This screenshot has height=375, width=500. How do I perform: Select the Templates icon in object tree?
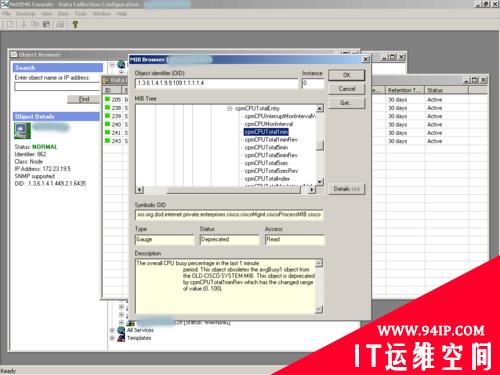(121, 338)
